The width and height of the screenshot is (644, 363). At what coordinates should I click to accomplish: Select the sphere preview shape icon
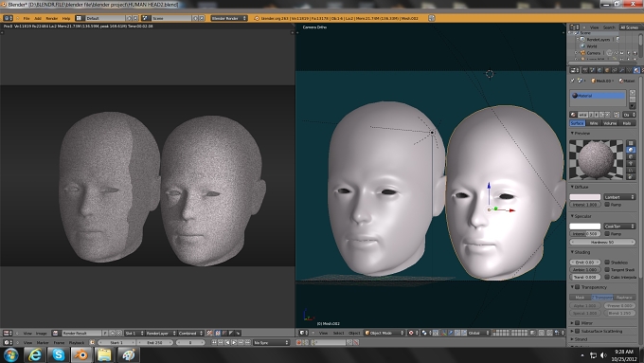point(632,150)
